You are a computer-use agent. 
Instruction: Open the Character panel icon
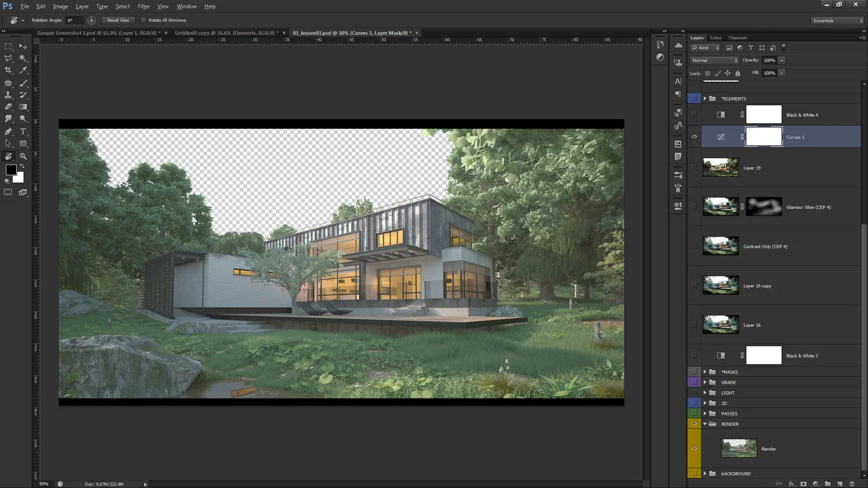tap(678, 81)
